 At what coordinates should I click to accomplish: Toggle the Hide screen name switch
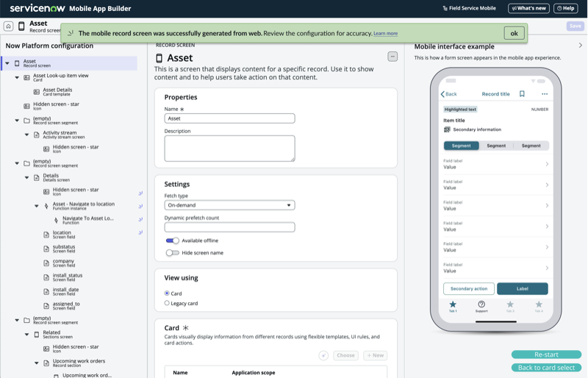(173, 253)
